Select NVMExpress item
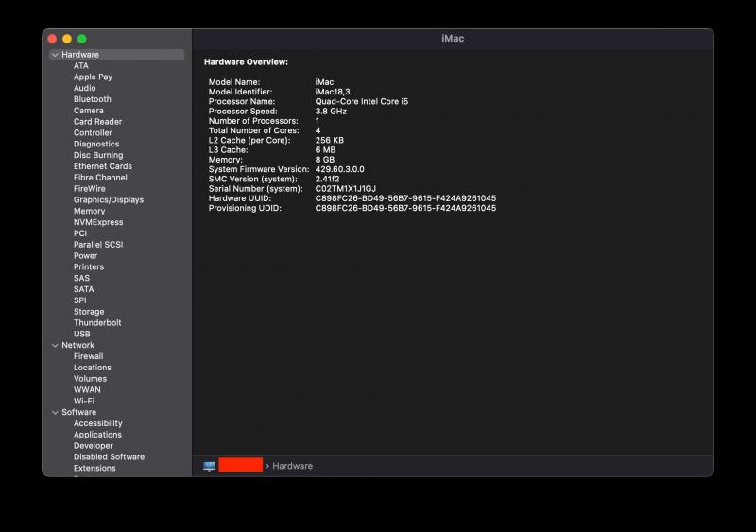756x532 pixels. pyautogui.click(x=98, y=222)
